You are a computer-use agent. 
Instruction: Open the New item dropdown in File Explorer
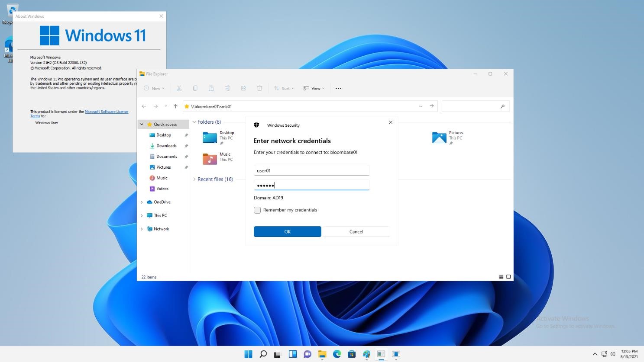pos(154,88)
